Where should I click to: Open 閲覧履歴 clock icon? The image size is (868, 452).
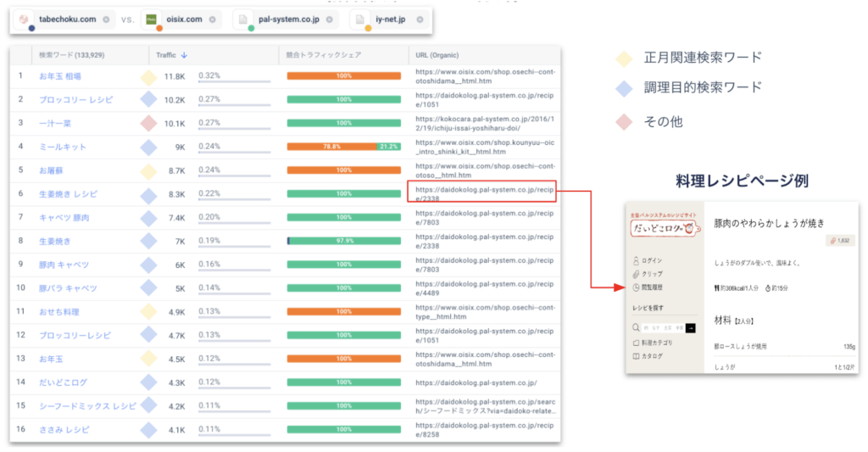637,287
